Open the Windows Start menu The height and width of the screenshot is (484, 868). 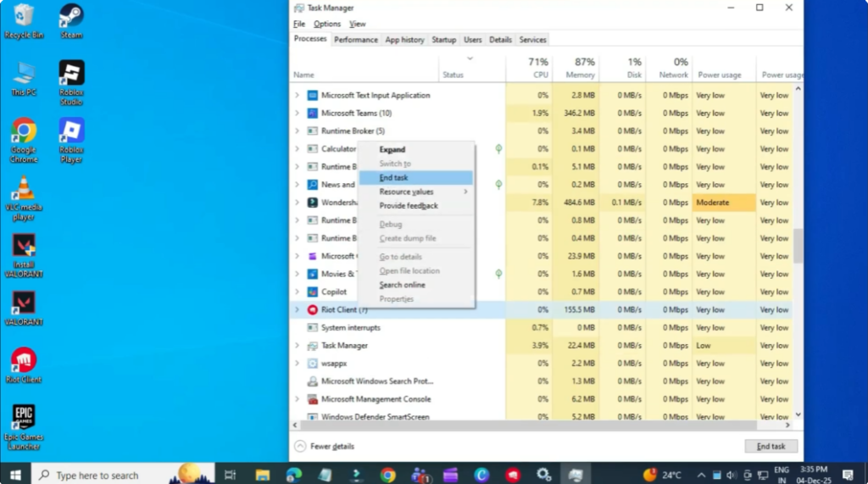click(15, 475)
